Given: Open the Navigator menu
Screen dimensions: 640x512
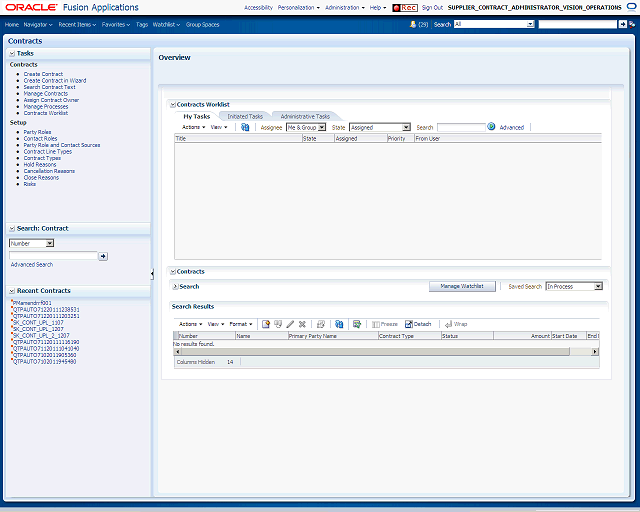Looking at the screenshot, I should click(x=38, y=25).
